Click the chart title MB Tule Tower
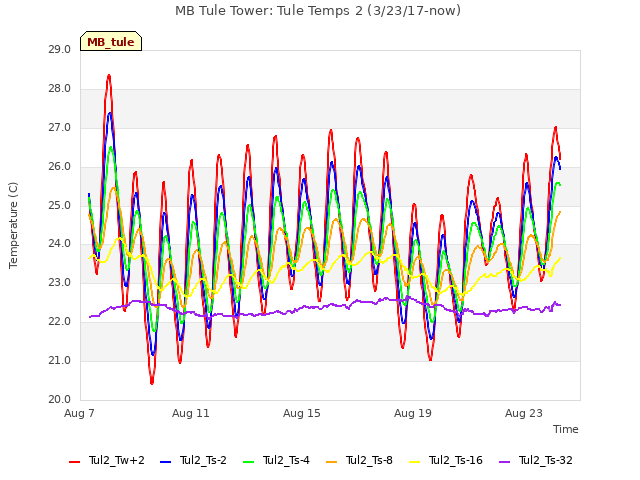The image size is (640, 480). pyautogui.click(x=318, y=11)
